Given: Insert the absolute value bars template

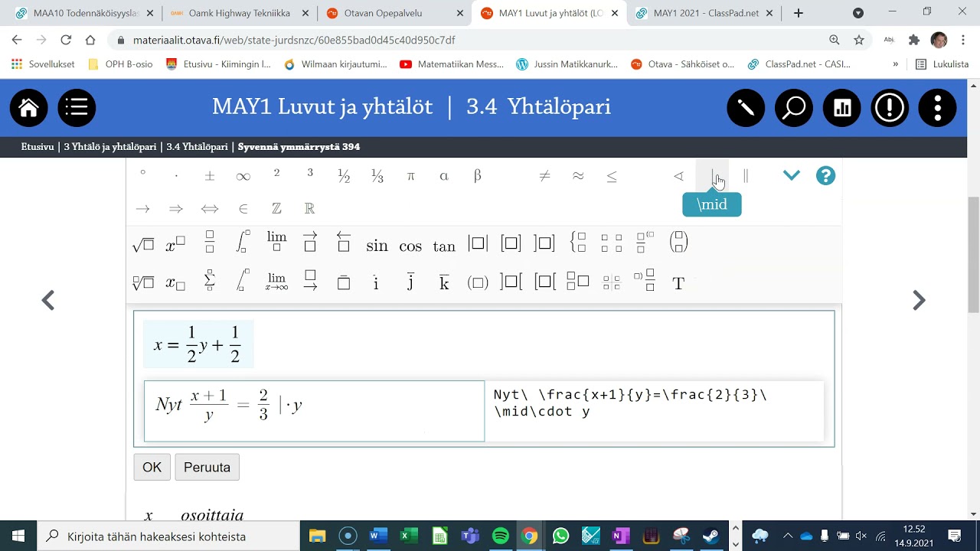Looking at the screenshot, I should [x=478, y=243].
